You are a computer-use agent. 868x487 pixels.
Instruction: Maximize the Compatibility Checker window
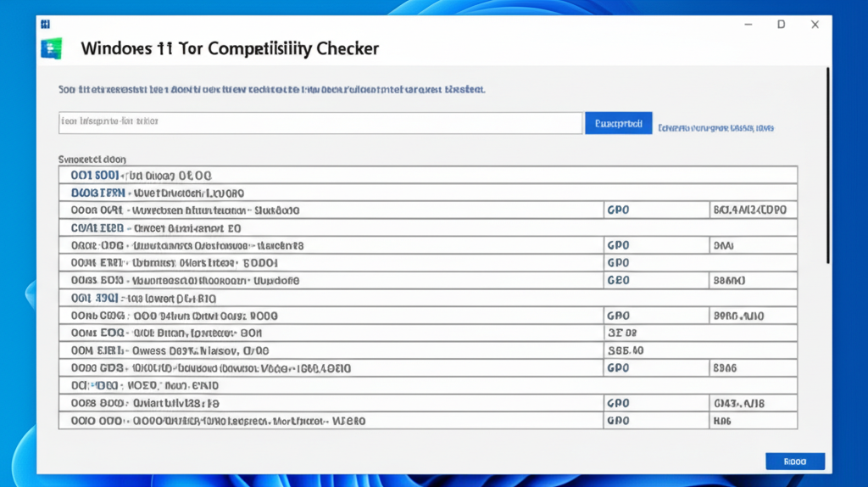point(781,25)
